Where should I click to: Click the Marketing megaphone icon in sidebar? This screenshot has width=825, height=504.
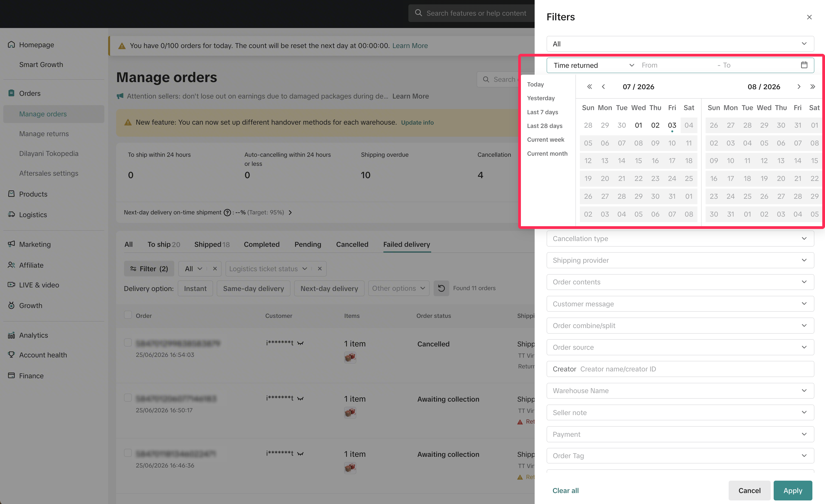click(11, 244)
